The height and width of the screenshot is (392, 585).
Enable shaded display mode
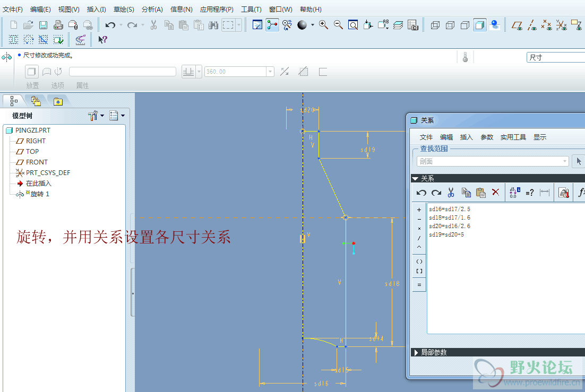click(480, 25)
